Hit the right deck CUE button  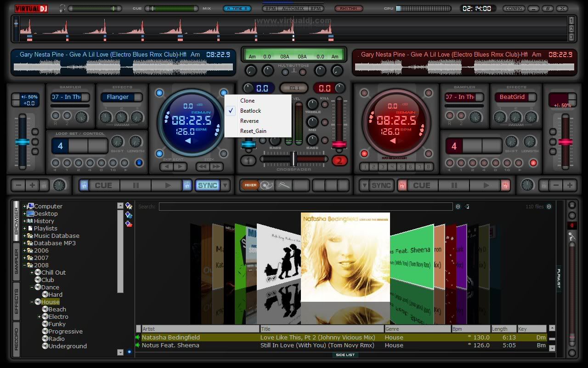[x=422, y=185]
